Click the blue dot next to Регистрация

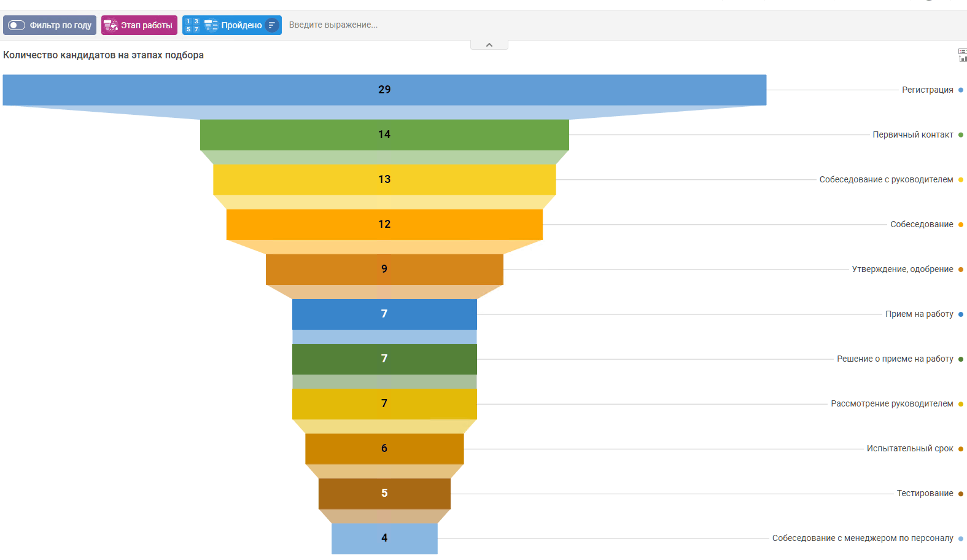pyautogui.click(x=961, y=90)
